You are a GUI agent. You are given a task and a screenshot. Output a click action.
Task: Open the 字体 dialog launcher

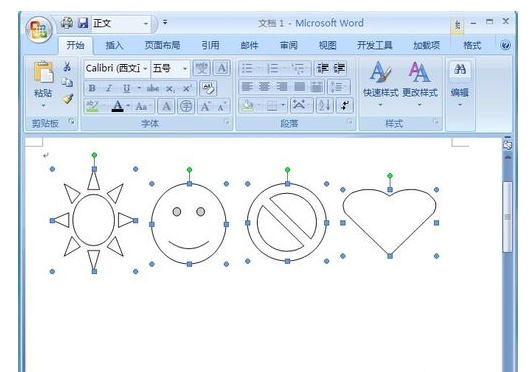point(227,121)
